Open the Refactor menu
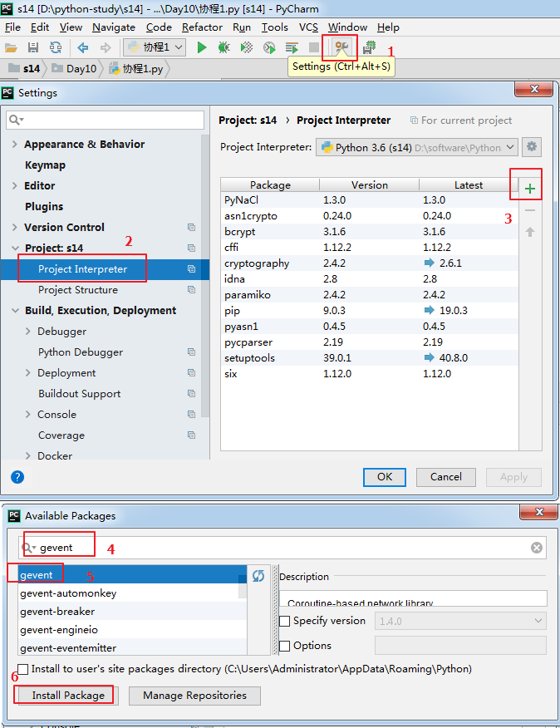The height and width of the screenshot is (728, 560). click(202, 27)
